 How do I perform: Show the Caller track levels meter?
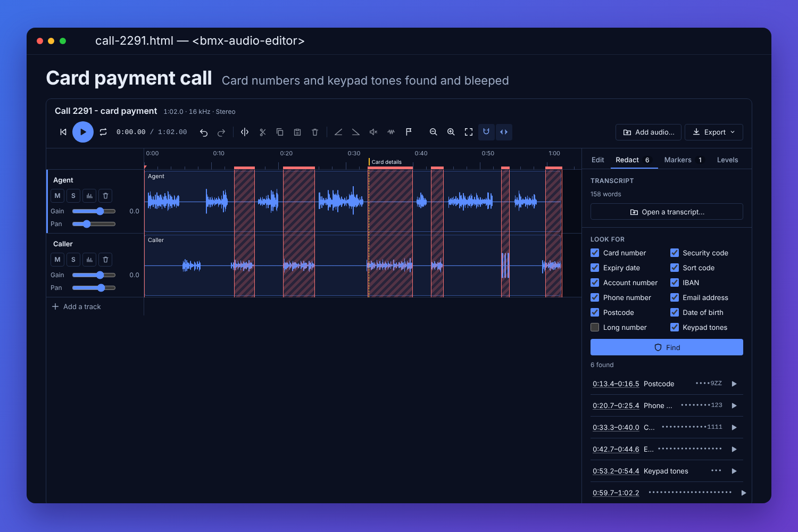click(89, 260)
